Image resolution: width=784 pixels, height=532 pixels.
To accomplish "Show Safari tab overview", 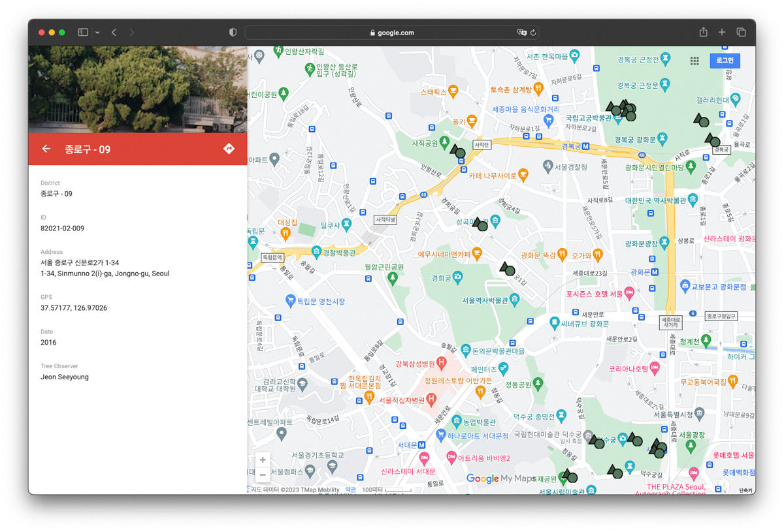I will 741,32.
